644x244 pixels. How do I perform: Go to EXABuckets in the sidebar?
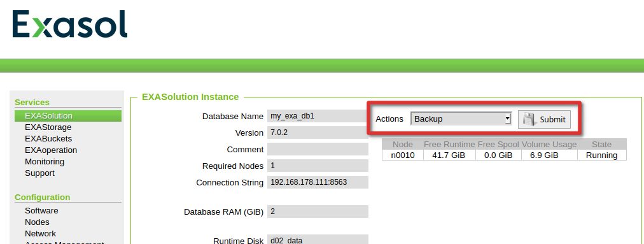click(48, 139)
